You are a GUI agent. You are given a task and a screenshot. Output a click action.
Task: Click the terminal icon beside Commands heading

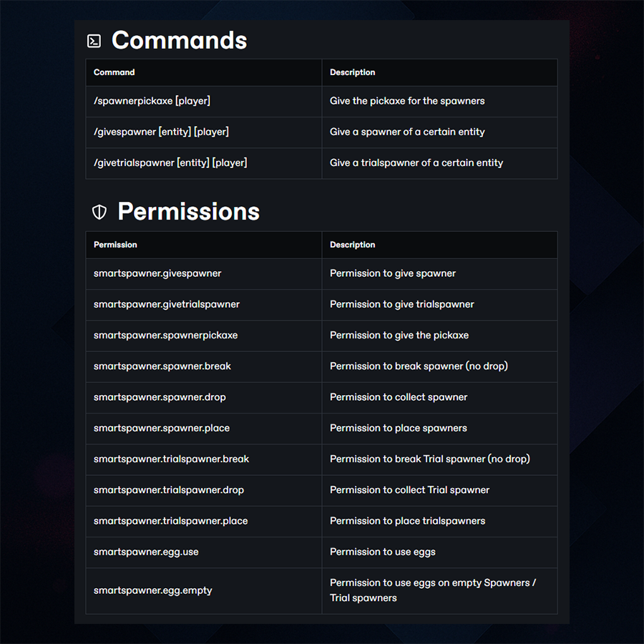[x=94, y=41]
